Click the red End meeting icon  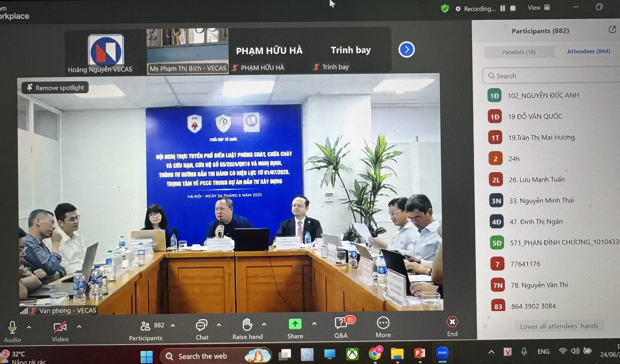tap(452, 322)
